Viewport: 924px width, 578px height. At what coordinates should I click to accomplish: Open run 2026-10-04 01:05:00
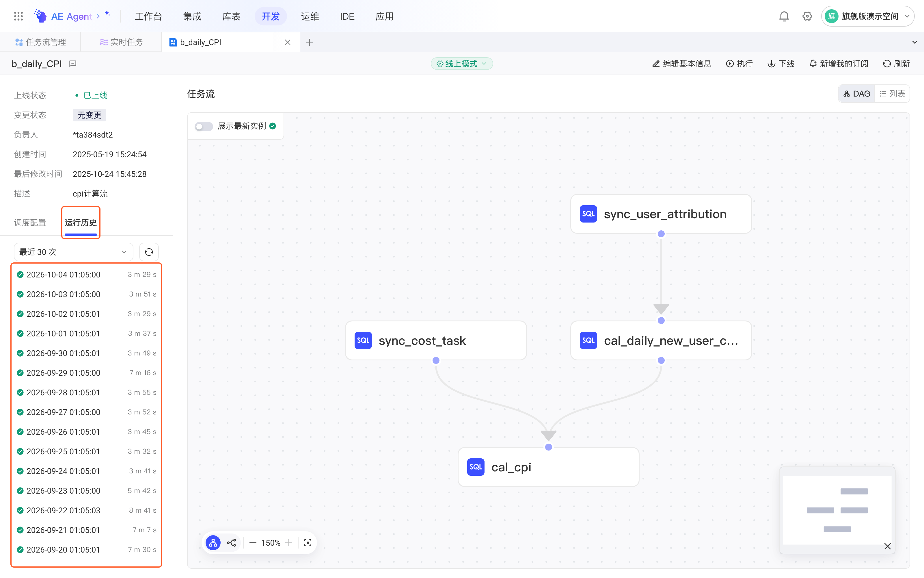pos(87,275)
